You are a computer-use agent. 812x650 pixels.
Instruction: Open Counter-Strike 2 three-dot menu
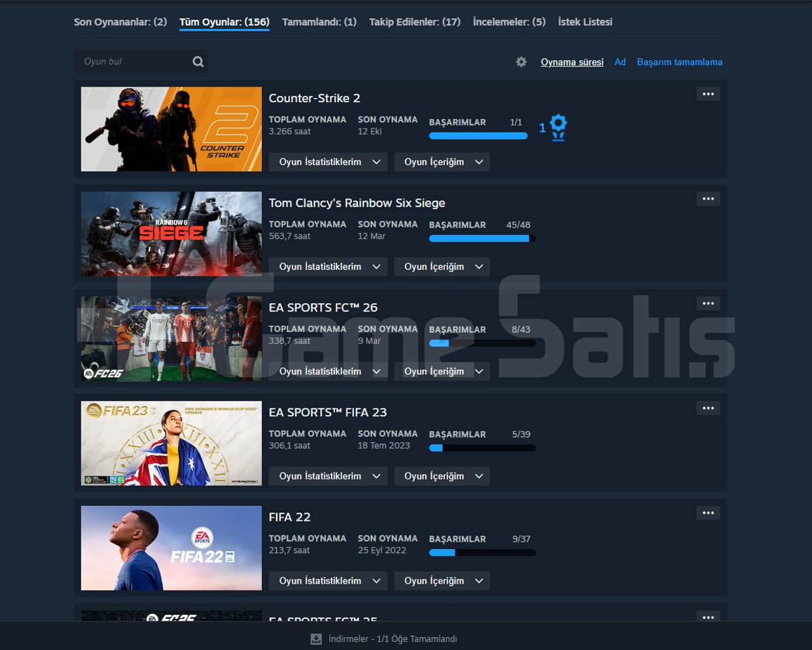(708, 94)
